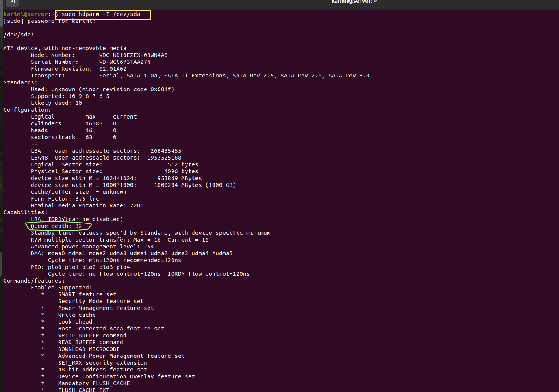Click the circled Queue depth: 32 line
Image resolution: width=559 pixels, height=392 pixels.
coord(56,226)
